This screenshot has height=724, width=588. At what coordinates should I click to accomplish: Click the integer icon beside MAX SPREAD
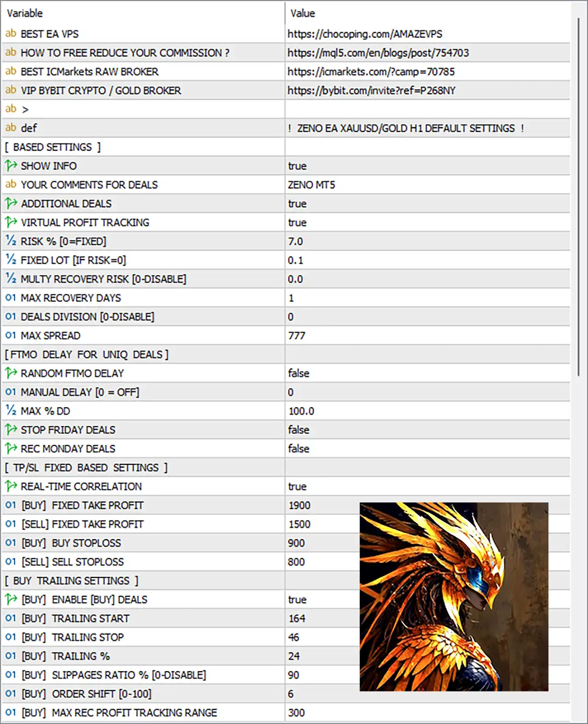coord(11,335)
